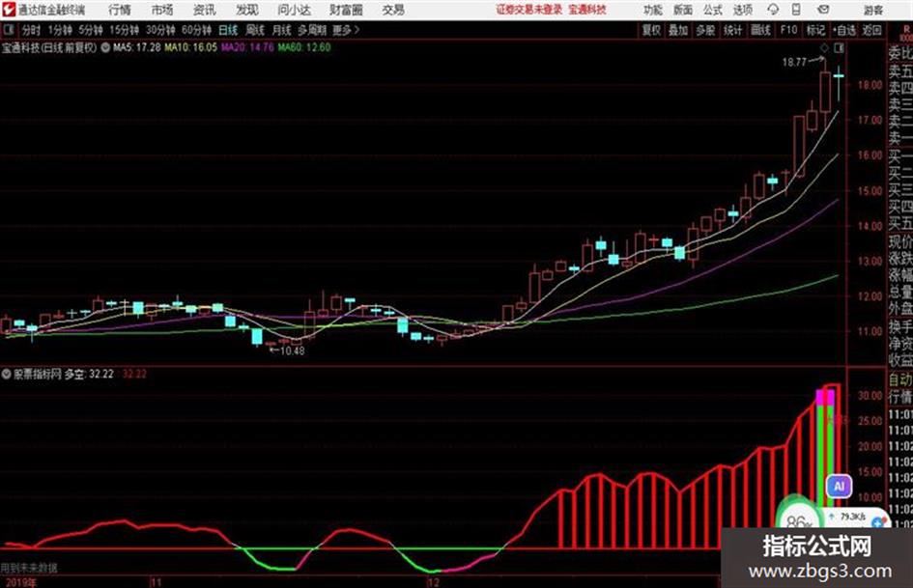Toggle the side panel icon above the chart
913x588 pixels.
(x=839, y=47)
